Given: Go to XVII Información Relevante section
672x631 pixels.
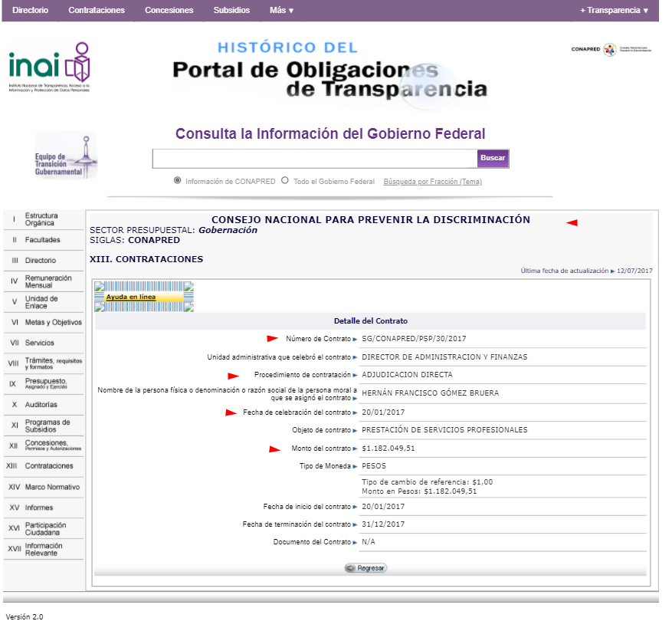Looking at the screenshot, I should pos(43,549).
